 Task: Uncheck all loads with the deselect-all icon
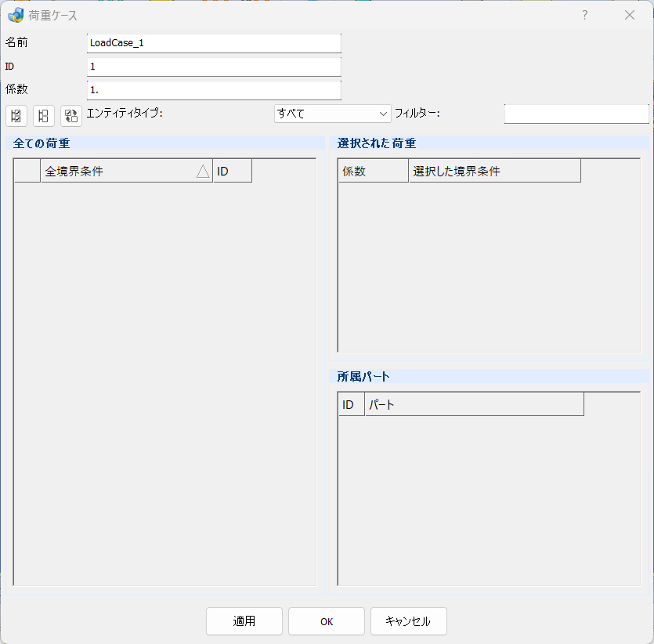click(44, 115)
